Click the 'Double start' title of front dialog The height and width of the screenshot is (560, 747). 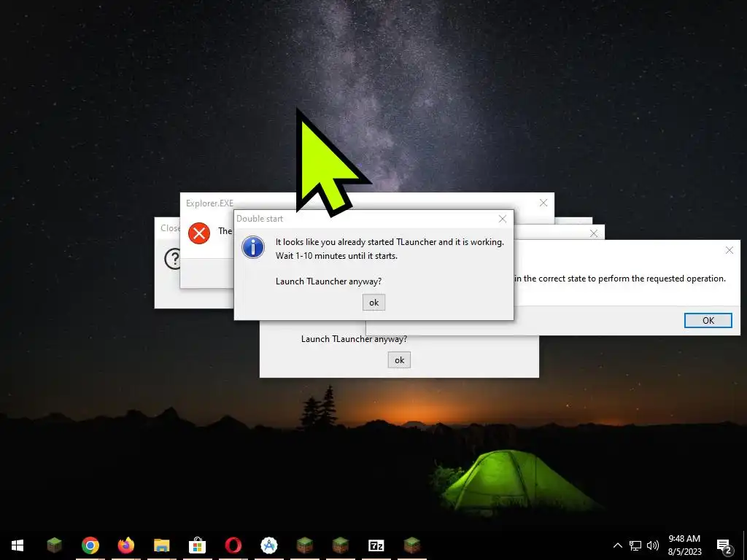click(260, 219)
